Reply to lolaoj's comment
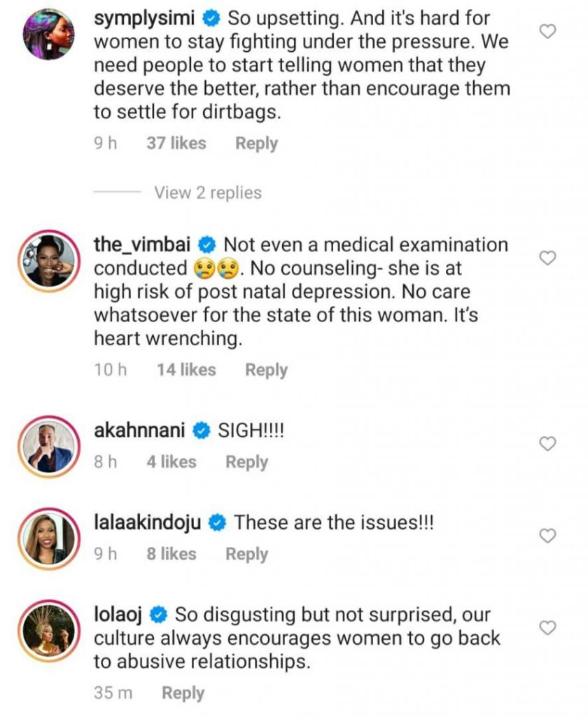The width and height of the screenshot is (588, 717). (183, 693)
